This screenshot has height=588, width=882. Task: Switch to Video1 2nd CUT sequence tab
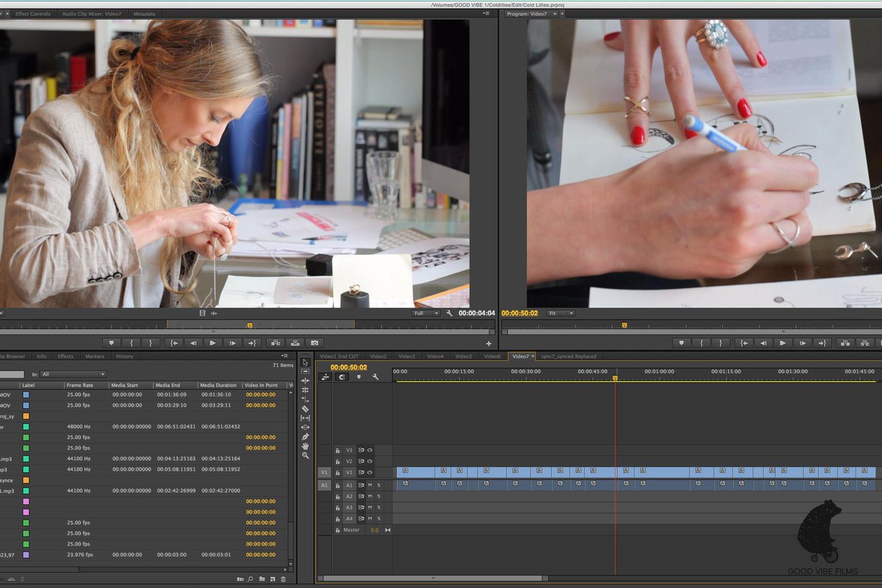pos(339,356)
